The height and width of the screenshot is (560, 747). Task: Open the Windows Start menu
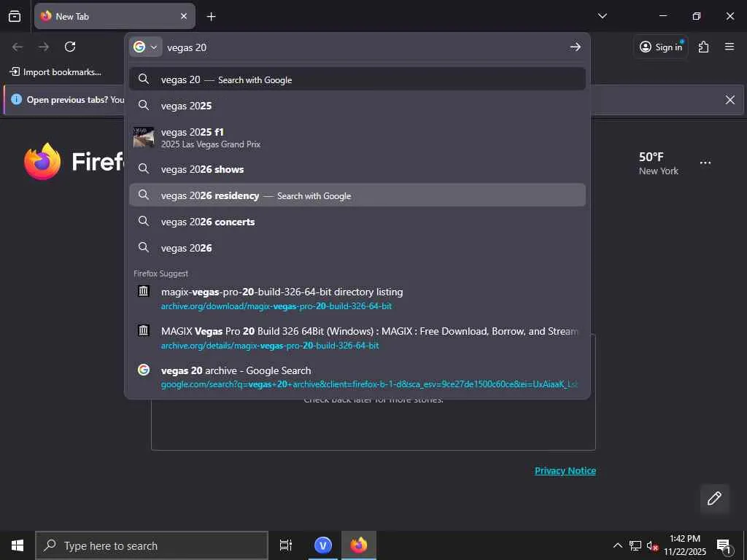pos(18,545)
